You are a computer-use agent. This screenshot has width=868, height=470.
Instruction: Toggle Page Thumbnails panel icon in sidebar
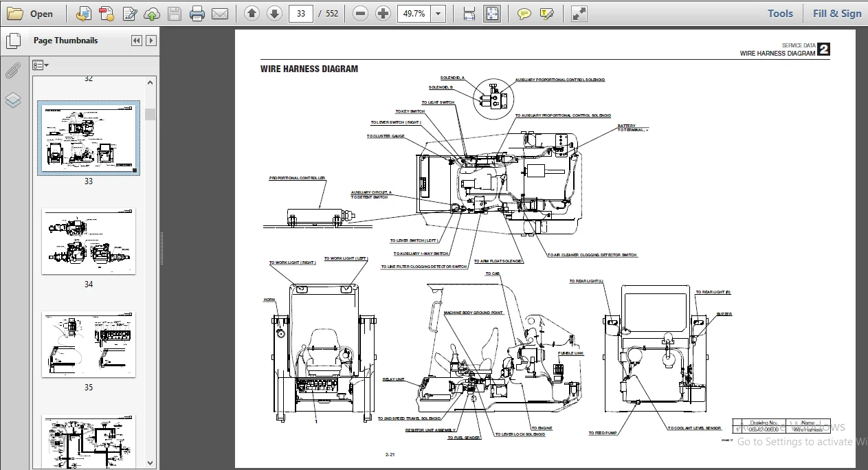(13, 41)
